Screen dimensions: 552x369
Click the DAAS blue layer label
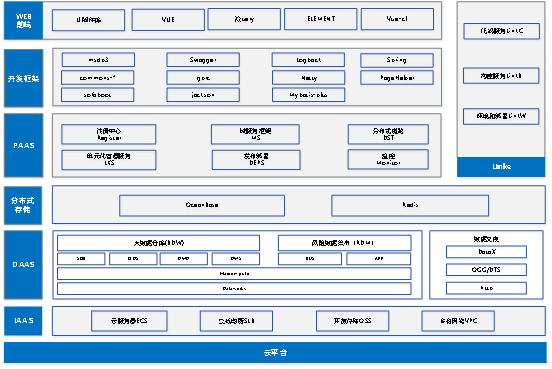pyautogui.click(x=23, y=264)
